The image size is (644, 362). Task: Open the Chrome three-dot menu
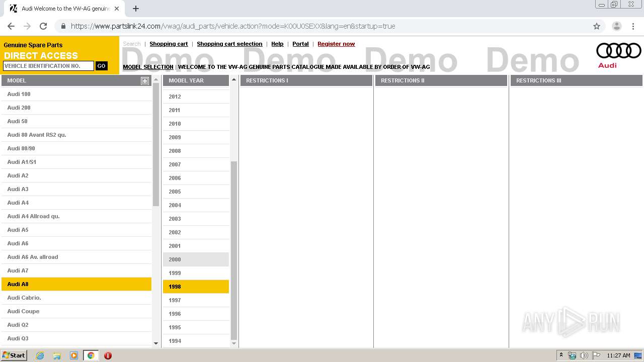click(633, 26)
